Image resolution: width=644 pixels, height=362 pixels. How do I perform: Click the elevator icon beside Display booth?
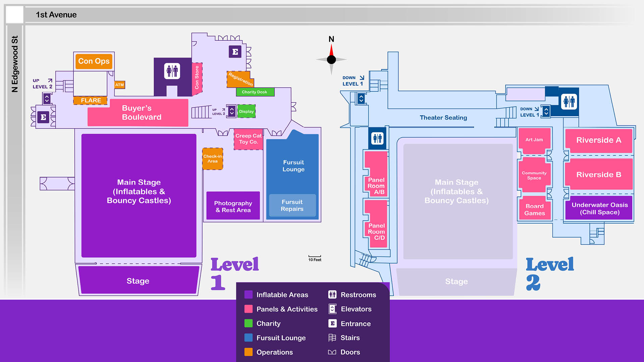coord(231,111)
